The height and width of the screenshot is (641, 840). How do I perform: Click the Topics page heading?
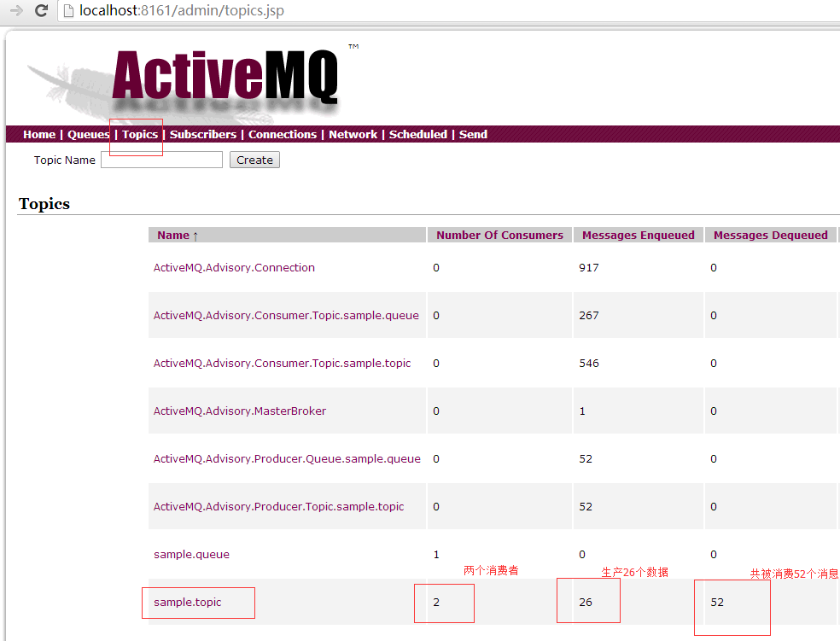(44, 204)
